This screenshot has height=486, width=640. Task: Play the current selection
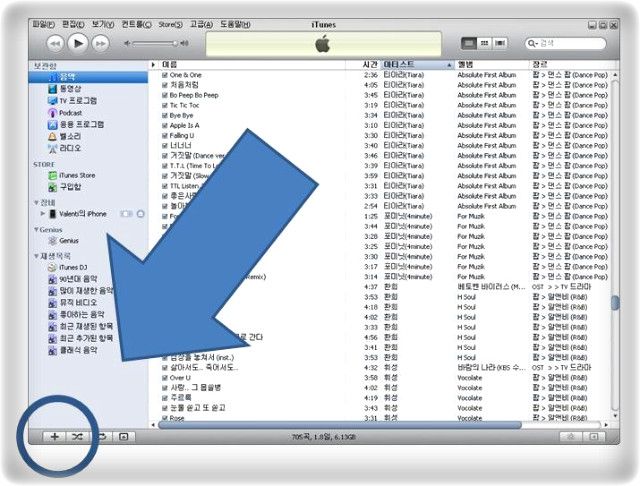click(x=78, y=43)
